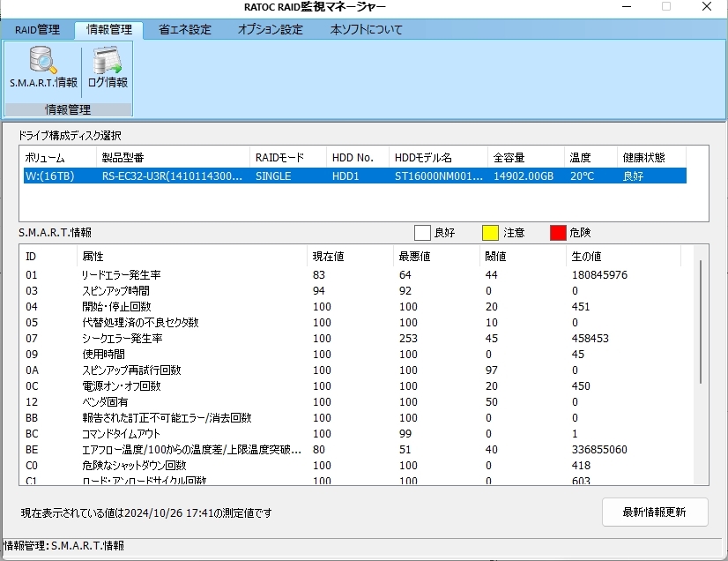Click the 生の値 column header
The image size is (728, 561).
click(x=623, y=257)
